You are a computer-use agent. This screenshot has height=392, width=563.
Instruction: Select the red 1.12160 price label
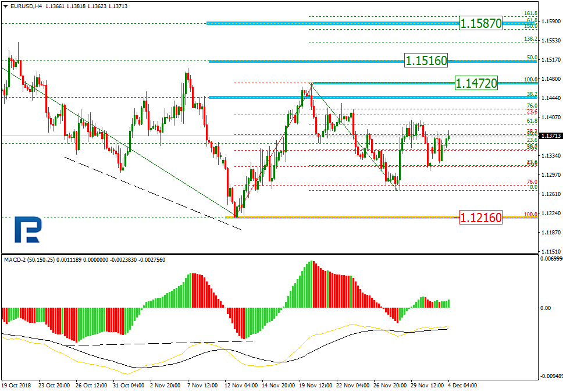point(481,218)
